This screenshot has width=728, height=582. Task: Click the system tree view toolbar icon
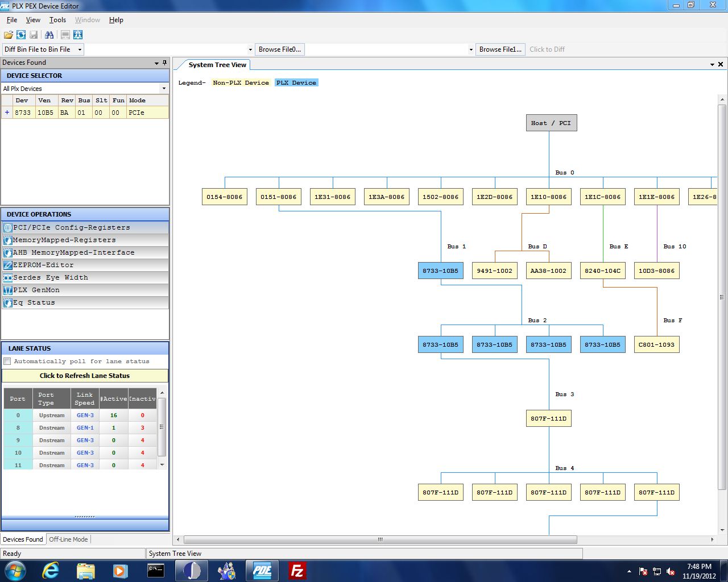tap(78, 35)
